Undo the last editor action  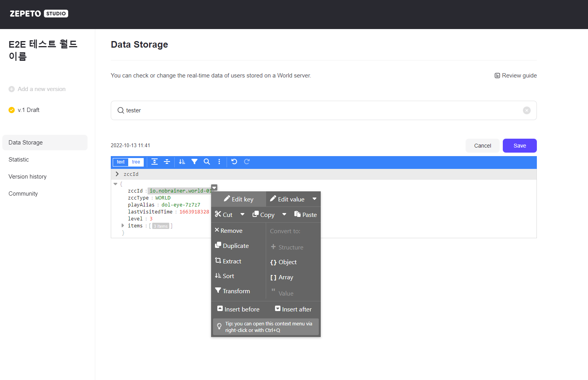[234, 162]
